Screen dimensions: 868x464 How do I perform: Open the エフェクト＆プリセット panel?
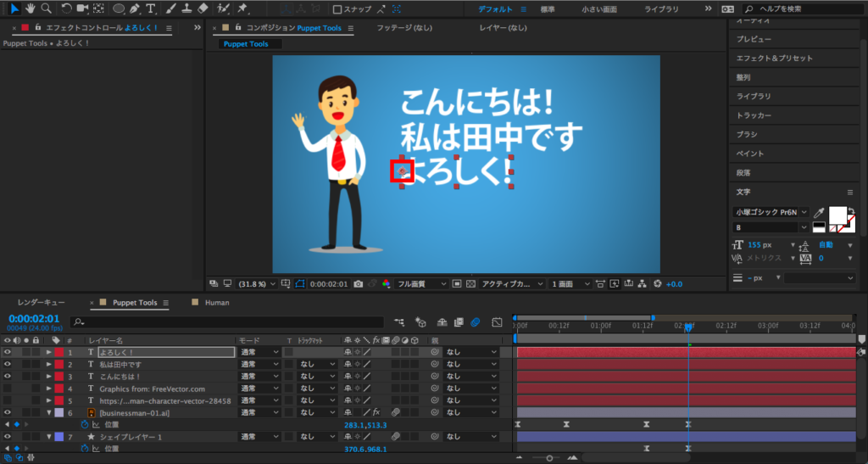[x=774, y=58]
